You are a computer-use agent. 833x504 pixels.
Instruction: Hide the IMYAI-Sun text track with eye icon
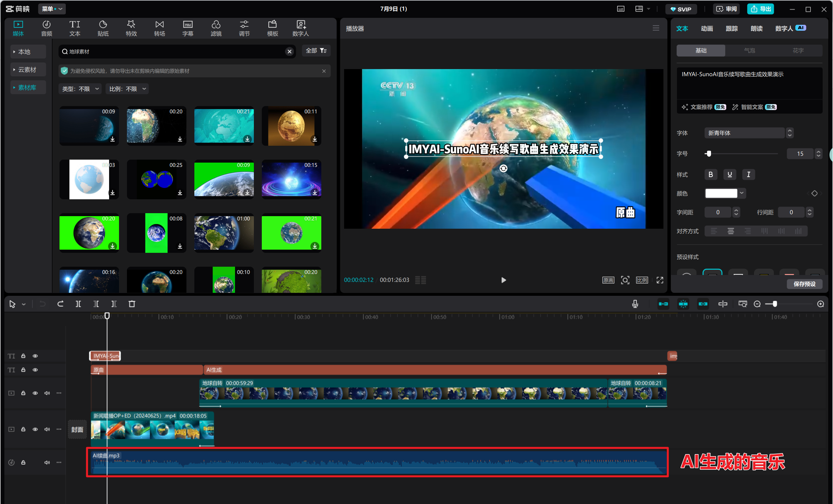tap(35, 356)
